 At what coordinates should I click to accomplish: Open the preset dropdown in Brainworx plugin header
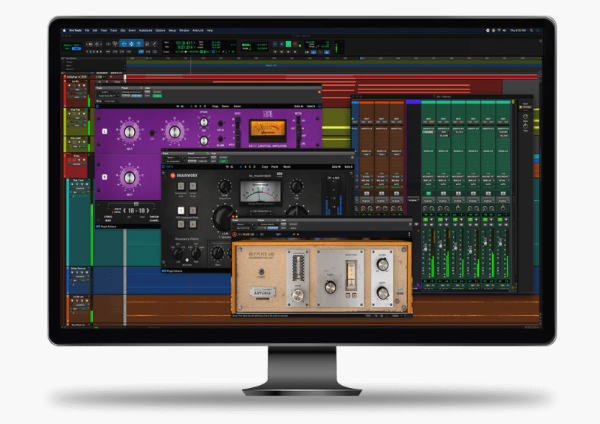[200, 157]
